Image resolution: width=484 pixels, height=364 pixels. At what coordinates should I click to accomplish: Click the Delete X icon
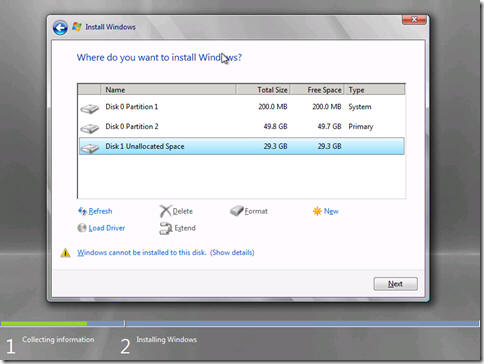[x=165, y=211]
